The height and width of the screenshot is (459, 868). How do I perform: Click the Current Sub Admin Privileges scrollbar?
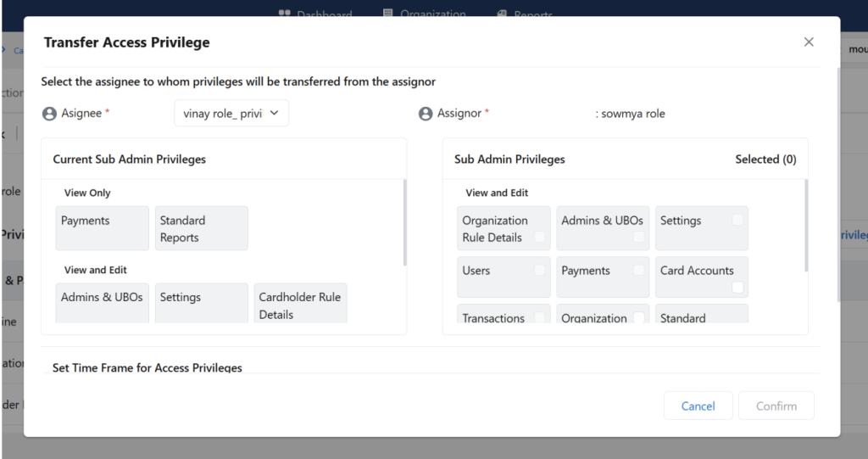(404, 222)
